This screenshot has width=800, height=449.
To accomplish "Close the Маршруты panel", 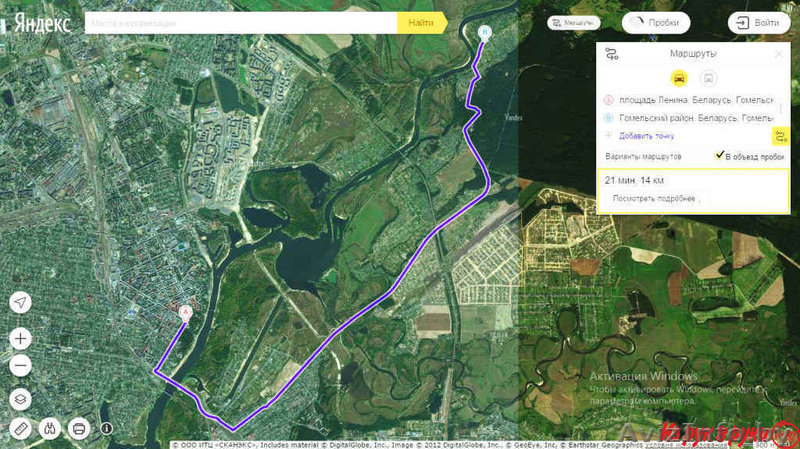I will [778, 54].
